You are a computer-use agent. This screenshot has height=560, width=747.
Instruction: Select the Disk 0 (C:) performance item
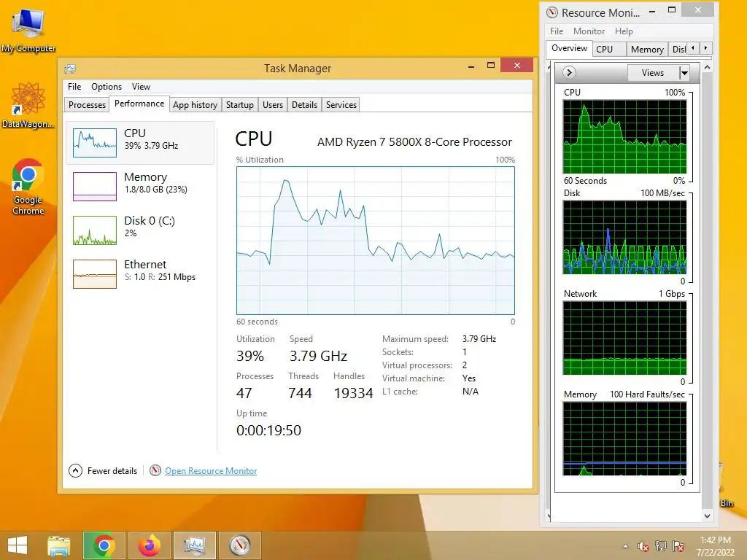140,230
